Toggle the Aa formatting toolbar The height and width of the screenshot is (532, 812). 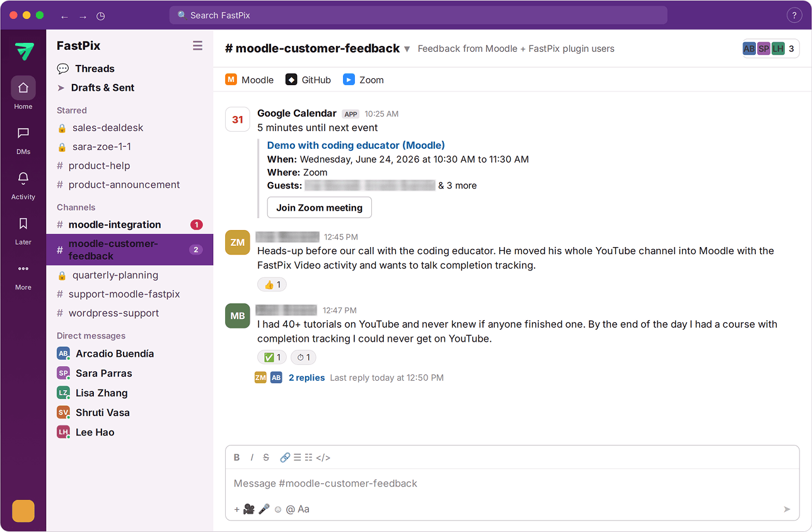[x=304, y=509]
